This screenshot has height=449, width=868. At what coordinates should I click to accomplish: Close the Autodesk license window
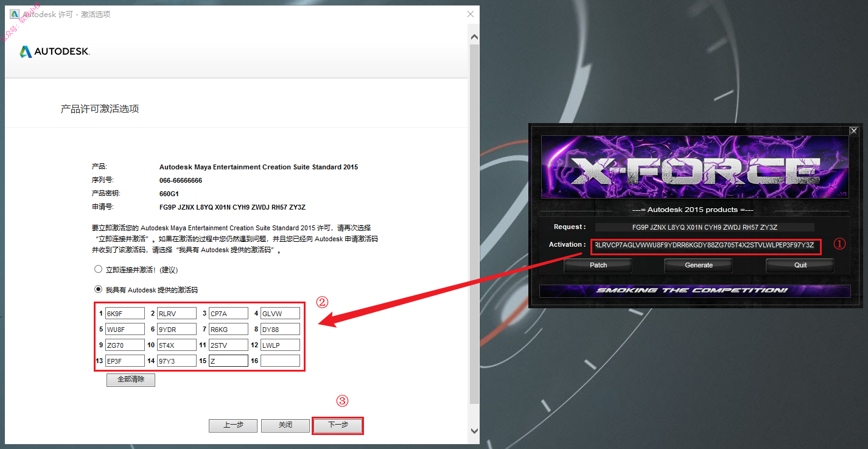pos(470,14)
